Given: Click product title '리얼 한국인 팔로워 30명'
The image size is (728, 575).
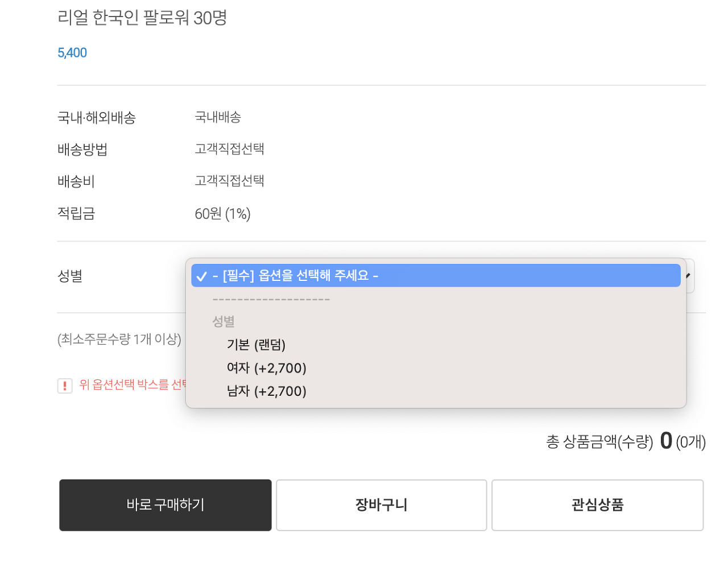Looking at the screenshot, I should (142, 18).
